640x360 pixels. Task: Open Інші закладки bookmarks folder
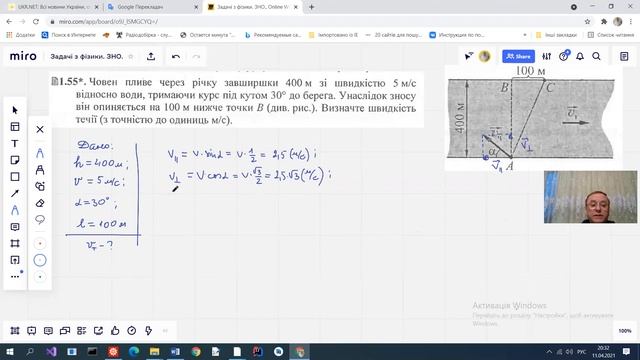tap(556, 35)
